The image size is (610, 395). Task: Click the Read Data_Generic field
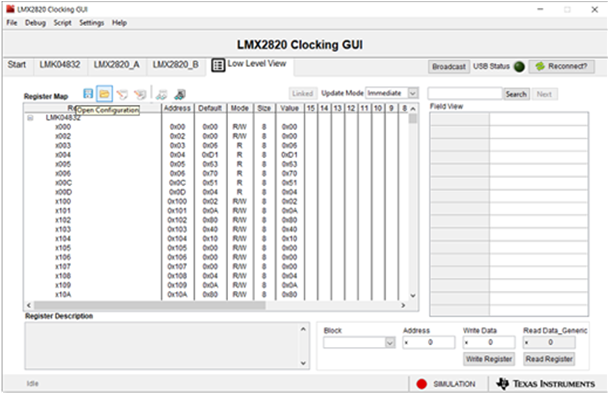pyautogui.click(x=549, y=342)
